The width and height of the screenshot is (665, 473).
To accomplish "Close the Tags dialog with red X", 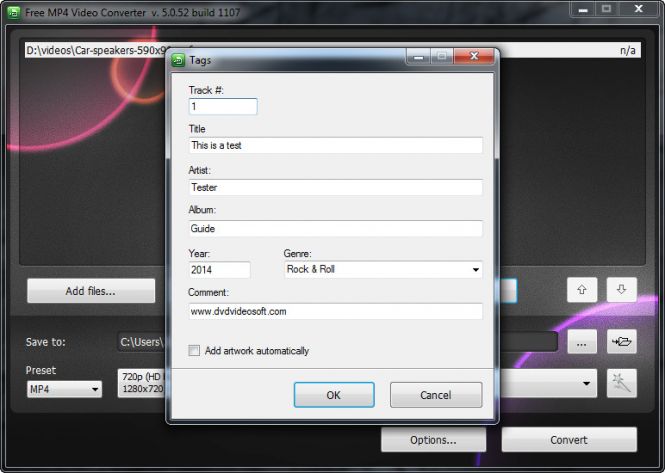I will (x=474, y=56).
